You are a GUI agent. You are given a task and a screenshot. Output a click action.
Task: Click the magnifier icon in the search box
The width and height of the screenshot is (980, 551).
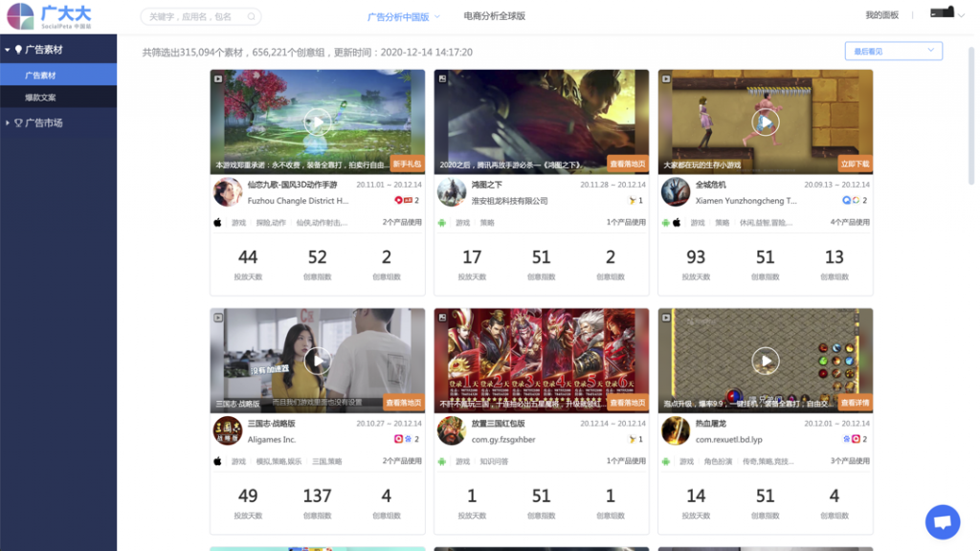pyautogui.click(x=252, y=17)
